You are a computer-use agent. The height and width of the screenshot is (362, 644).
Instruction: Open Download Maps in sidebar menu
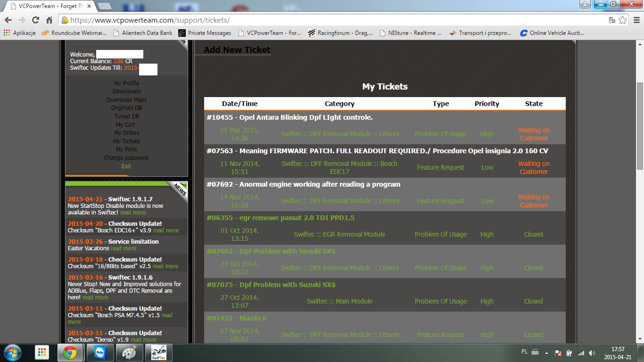(x=126, y=99)
